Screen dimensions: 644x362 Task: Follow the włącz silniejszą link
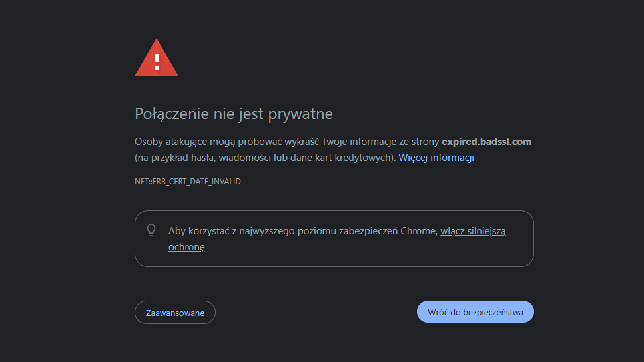pyautogui.click(x=473, y=231)
